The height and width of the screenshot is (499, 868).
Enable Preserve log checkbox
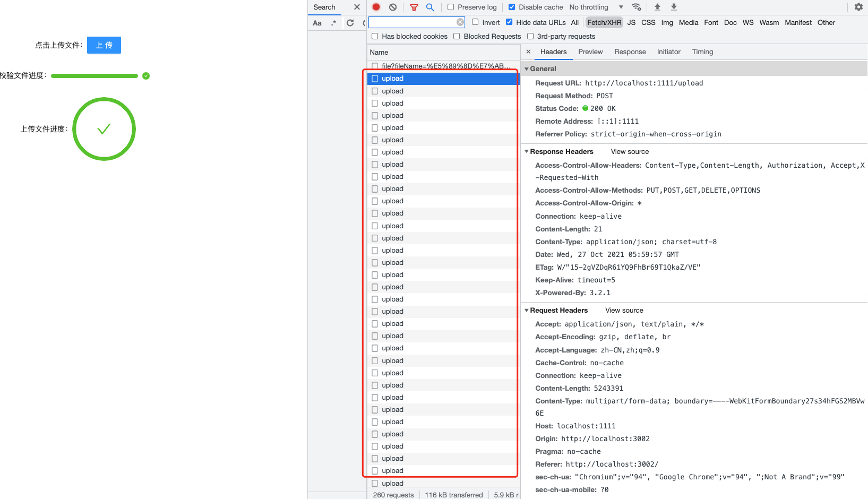tap(451, 7)
